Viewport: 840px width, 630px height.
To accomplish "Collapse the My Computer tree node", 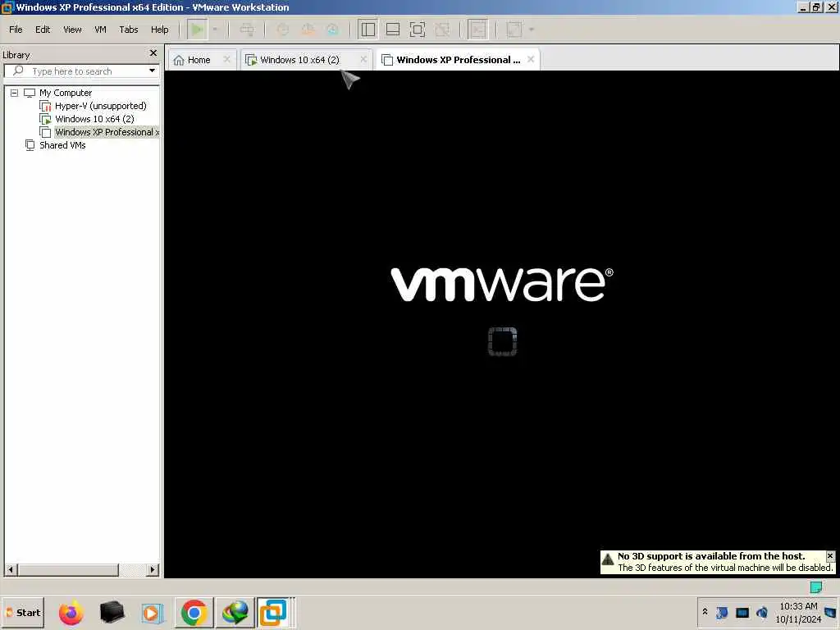I will (x=15, y=93).
